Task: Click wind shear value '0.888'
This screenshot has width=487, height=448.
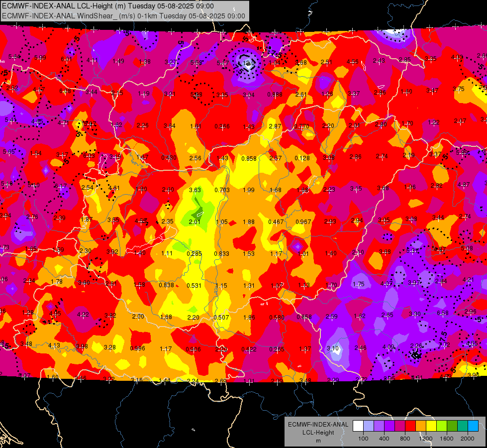Action: [x=275, y=94]
